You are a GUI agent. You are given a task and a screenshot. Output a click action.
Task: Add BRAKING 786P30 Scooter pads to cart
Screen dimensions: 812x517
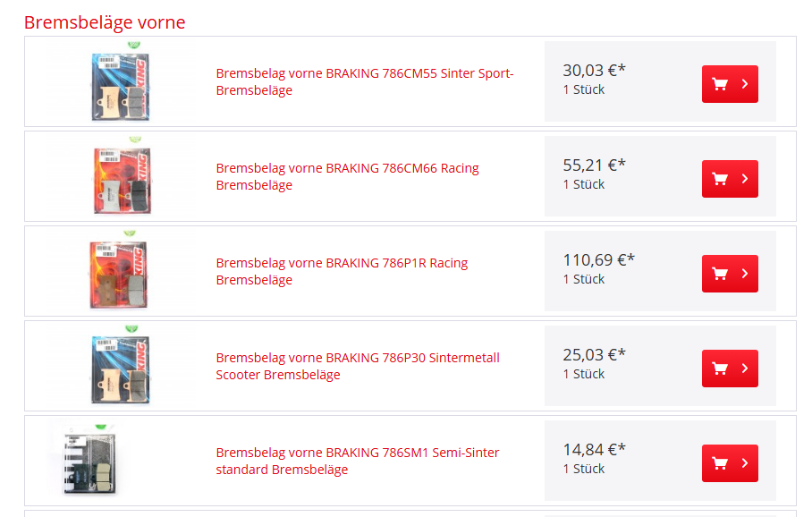tap(729, 369)
